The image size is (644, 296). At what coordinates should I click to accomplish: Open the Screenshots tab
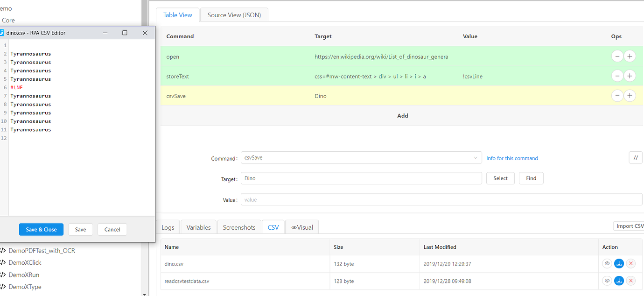coord(239,227)
